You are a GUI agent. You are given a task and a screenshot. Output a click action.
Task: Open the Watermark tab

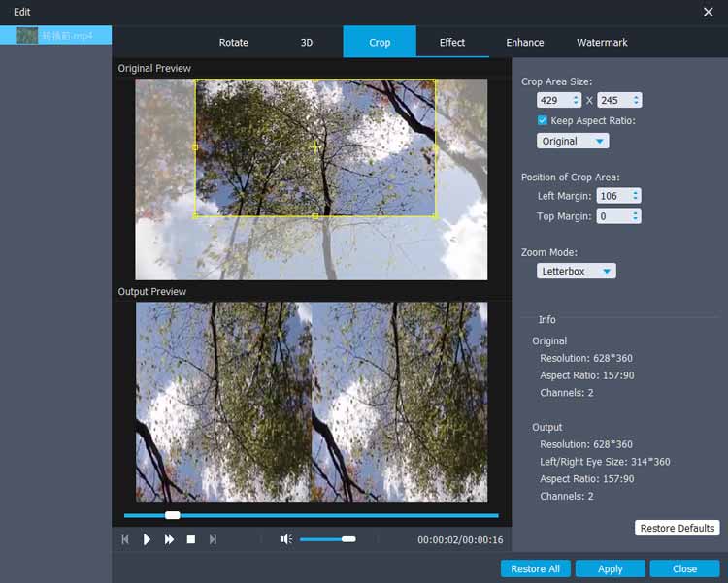pyautogui.click(x=602, y=43)
